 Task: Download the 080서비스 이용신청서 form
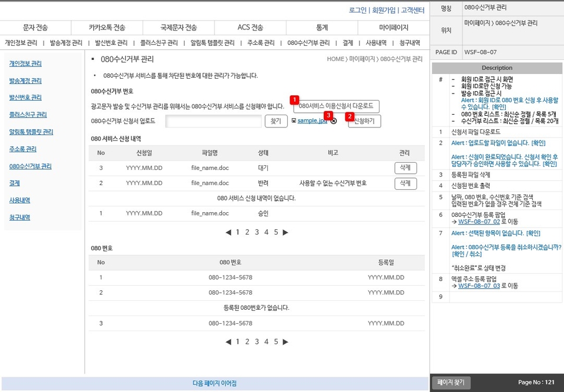pos(336,106)
